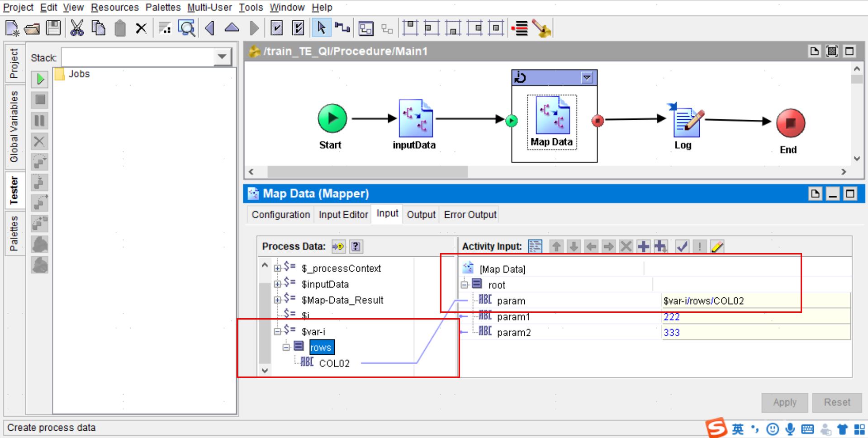Start a test session with the green play icon
The height and width of the screenshot is (438, 868).
coord(39,79)
